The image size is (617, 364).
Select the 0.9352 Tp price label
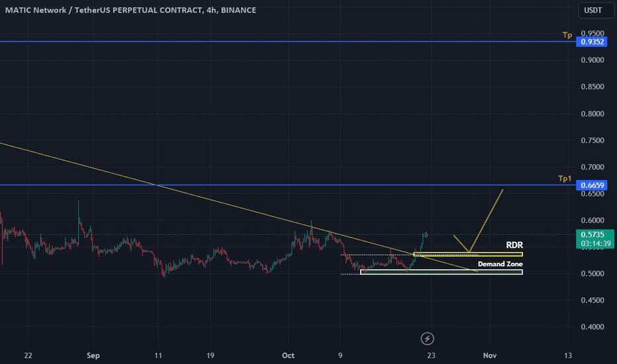click(591, 42)
